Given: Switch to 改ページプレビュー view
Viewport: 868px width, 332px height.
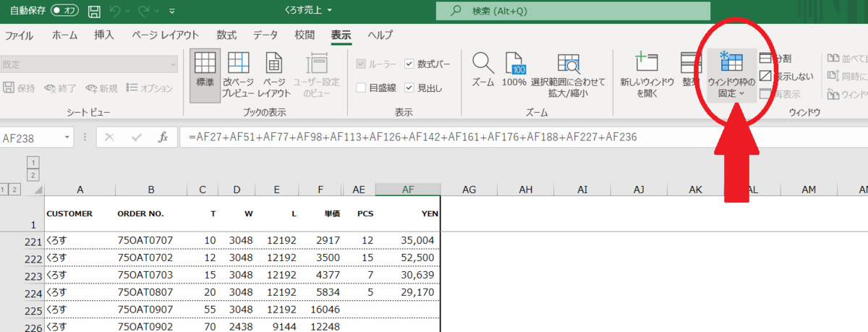Looking at the screenshot, I should [x=238, y=75].
